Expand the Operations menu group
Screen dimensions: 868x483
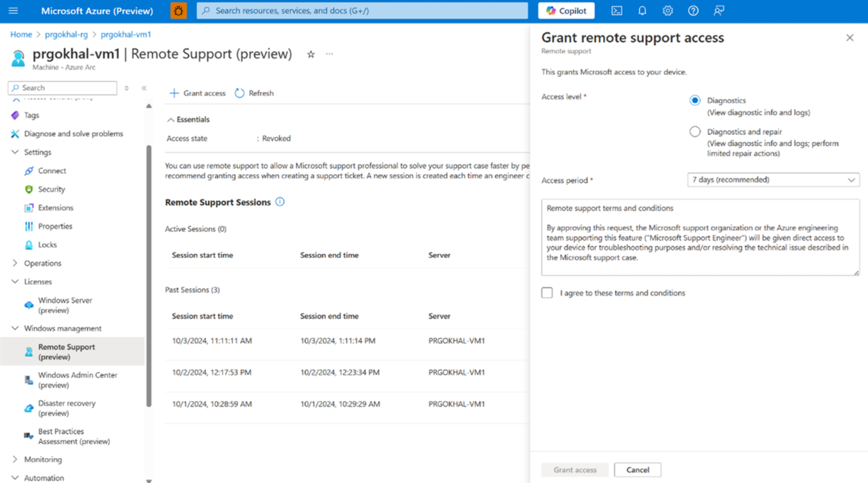pyautogui.click(x=15, y=264)
